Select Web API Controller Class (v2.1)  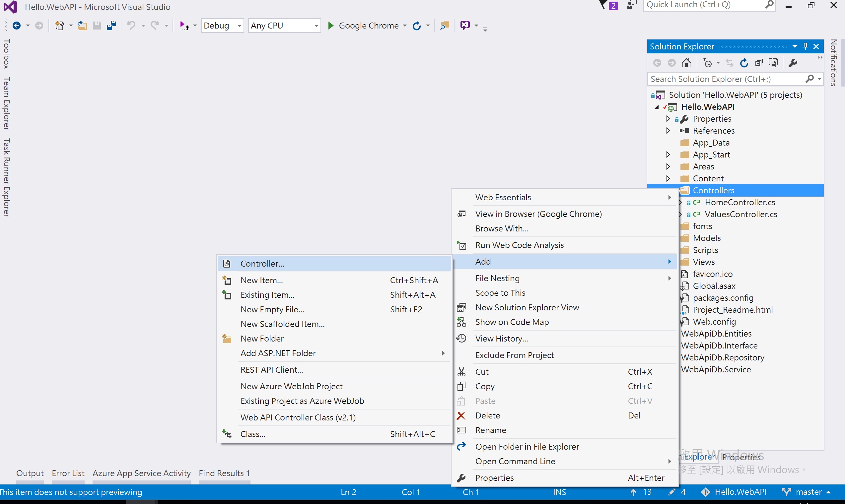coord(334,417)
